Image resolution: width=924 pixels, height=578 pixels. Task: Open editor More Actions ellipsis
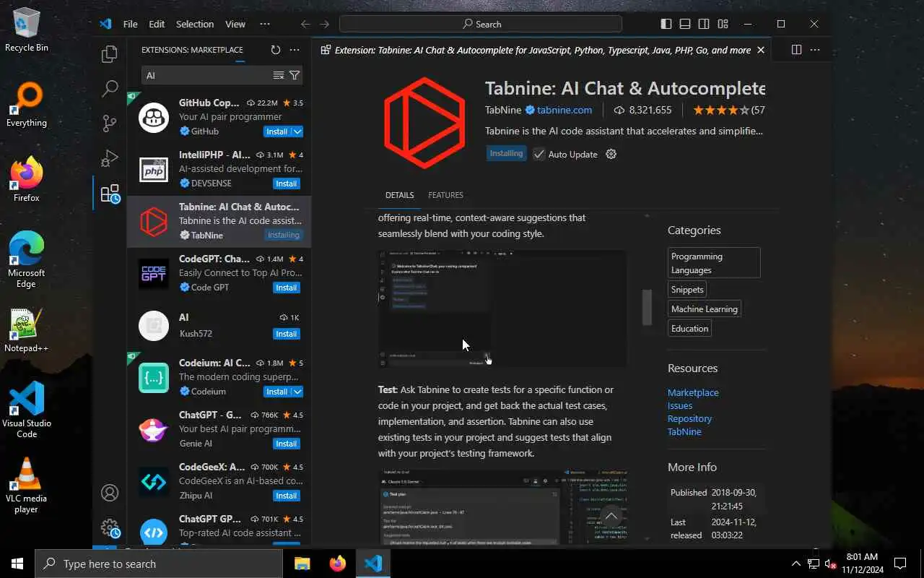pos(816,50)
